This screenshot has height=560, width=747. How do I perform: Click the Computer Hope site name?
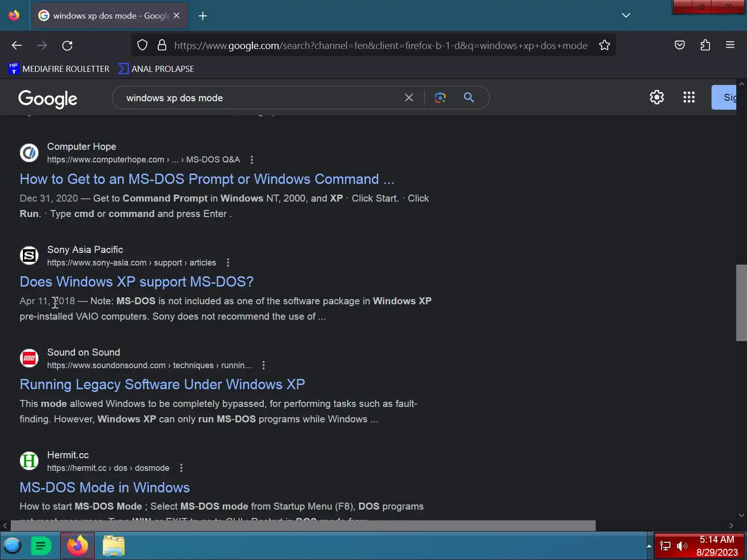(82, 147)
